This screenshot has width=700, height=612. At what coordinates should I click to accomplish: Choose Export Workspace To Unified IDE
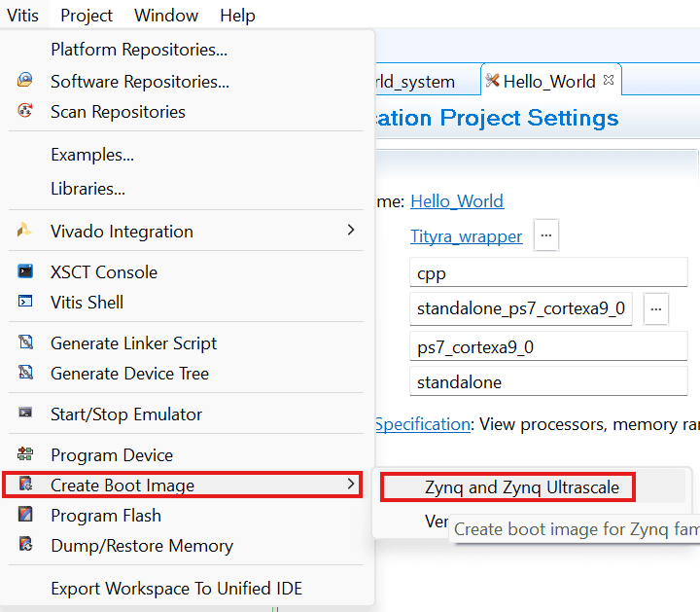[x=176, y=589]
